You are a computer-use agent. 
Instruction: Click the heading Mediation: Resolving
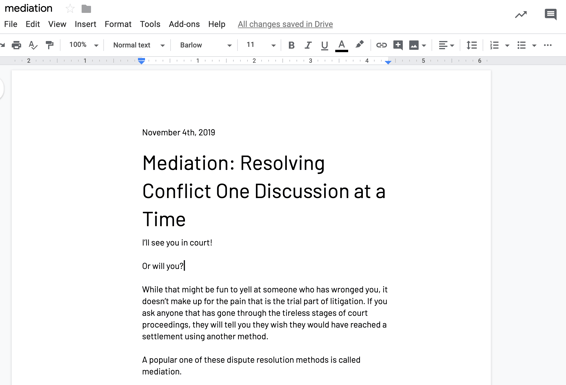[234, 163]
